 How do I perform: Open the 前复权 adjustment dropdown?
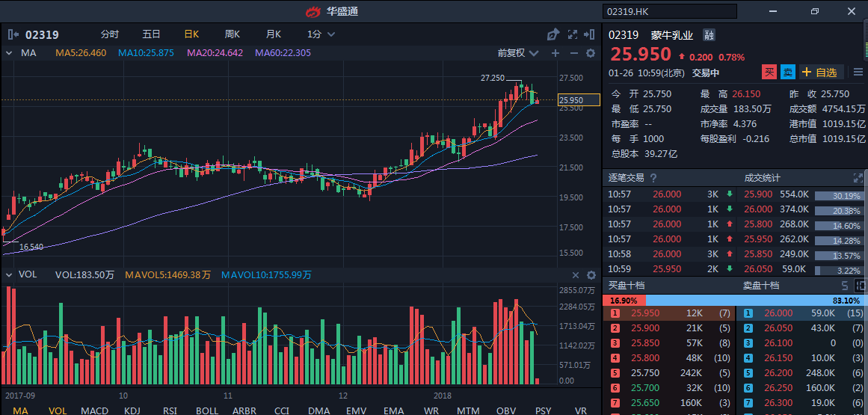coord(522,53)
